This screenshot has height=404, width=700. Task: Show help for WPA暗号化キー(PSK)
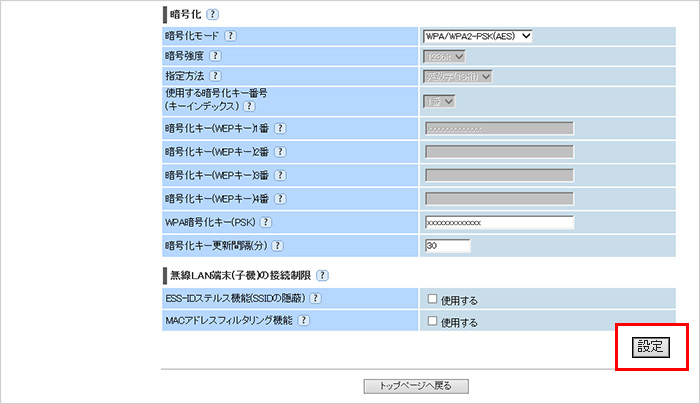(267, 222)
